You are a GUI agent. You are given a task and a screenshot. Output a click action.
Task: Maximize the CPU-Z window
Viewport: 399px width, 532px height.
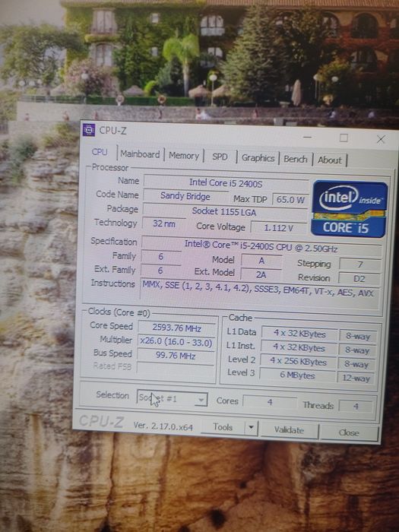pos(344,138)
